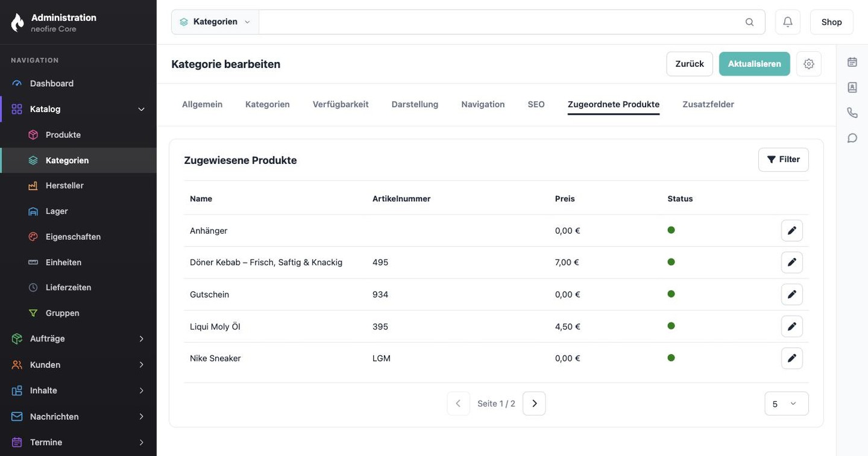Click the phone icon in right sidebar
Viewport: 868px width, 456px height.
tap(852, 113)
